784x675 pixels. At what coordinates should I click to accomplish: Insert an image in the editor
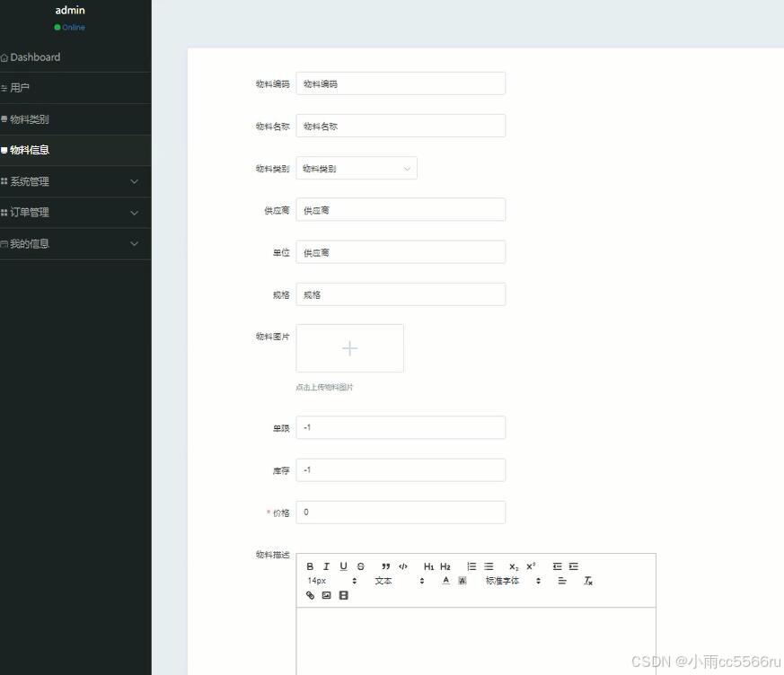tap(327, 595)
